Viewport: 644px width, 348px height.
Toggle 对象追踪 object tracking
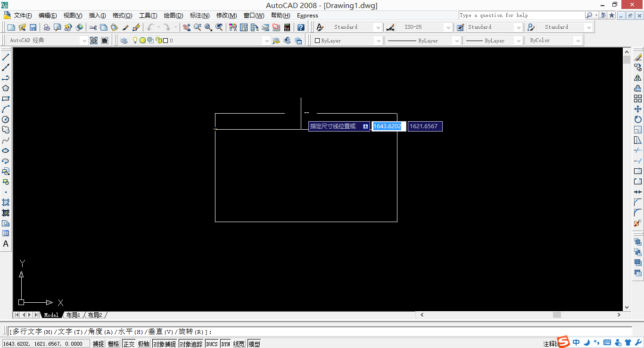click(x=191, y=344)
